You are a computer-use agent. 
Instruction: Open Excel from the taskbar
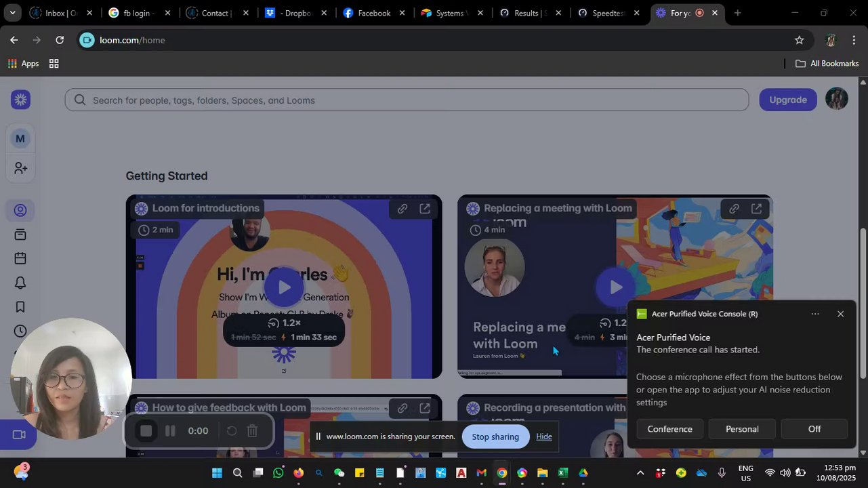pos(562,473)
